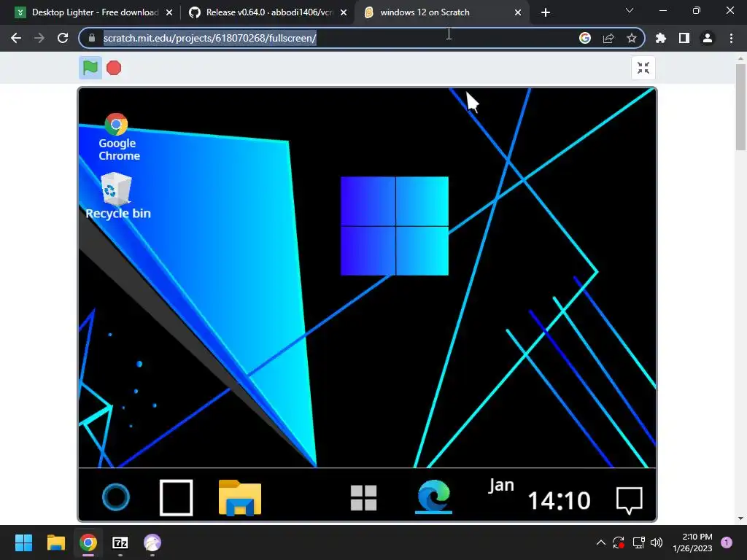Open Chrome three-dot menu
This screenshot has height=560, width=747.
pyautogui.click(x=731, y=38)
